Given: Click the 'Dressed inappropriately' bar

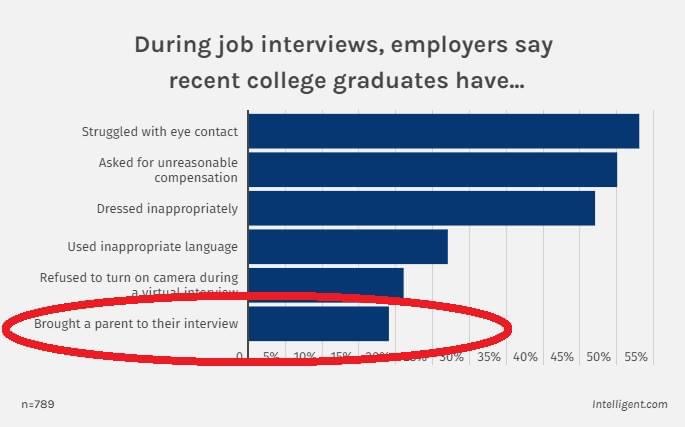Looking at the screenshot, I should [422, 208].
